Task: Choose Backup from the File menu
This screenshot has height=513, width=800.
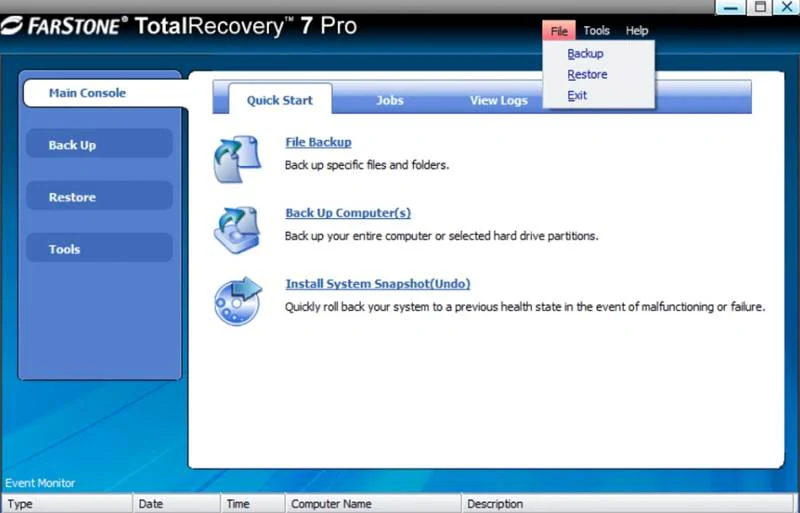Action: (x=585, y=54)
